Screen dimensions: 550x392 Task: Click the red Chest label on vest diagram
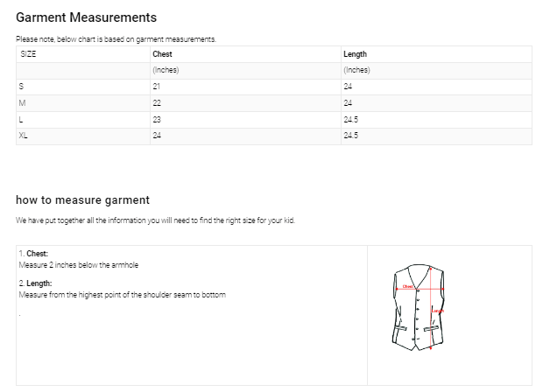click(x=407, y=286)
